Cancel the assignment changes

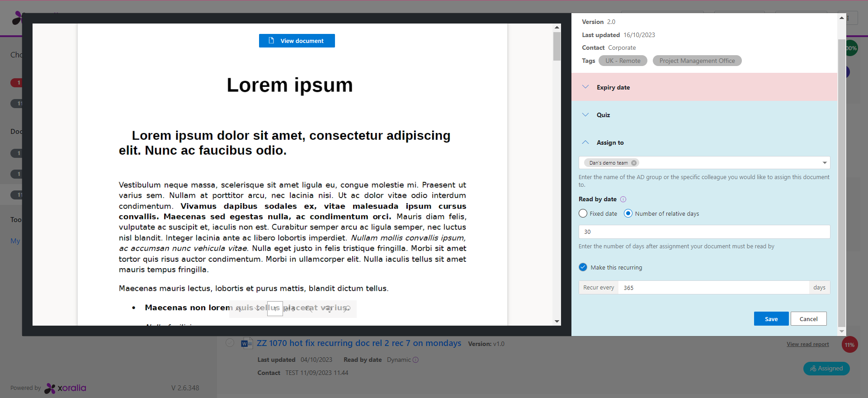click(808, 319)
